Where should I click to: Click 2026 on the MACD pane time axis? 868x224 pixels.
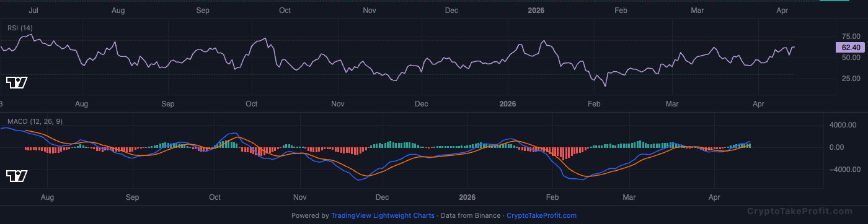click(467, 198)
